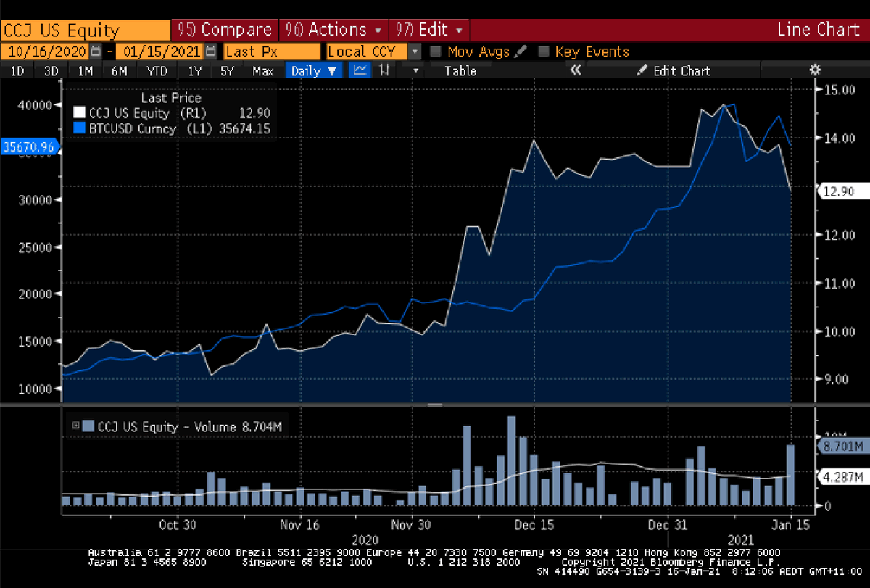The image size is (870, 588).
Task: Open chart settings gear icon
Action: point(815,70)
